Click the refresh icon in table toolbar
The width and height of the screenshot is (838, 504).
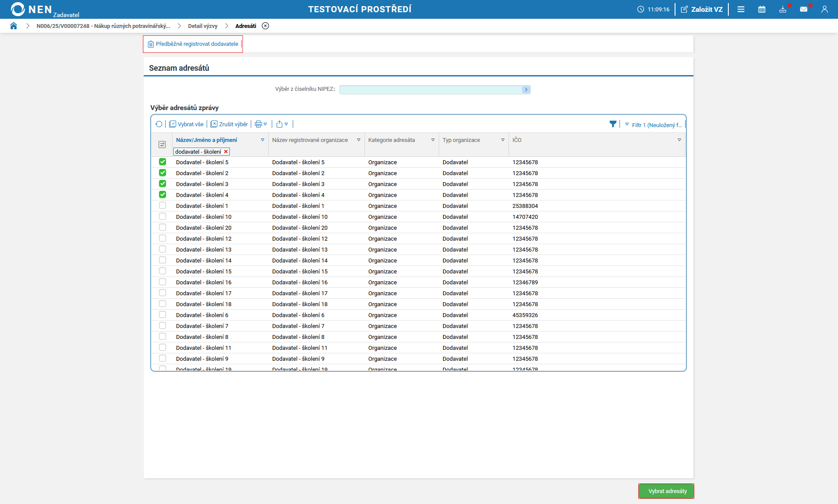coord(159,124)
